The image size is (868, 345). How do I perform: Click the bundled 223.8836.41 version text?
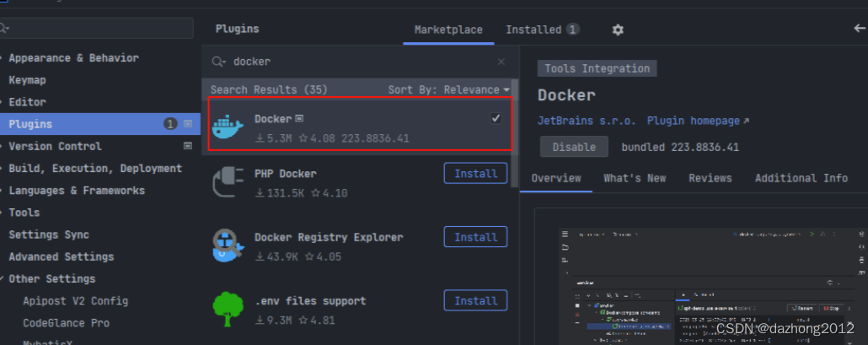(x=680, y=148)
